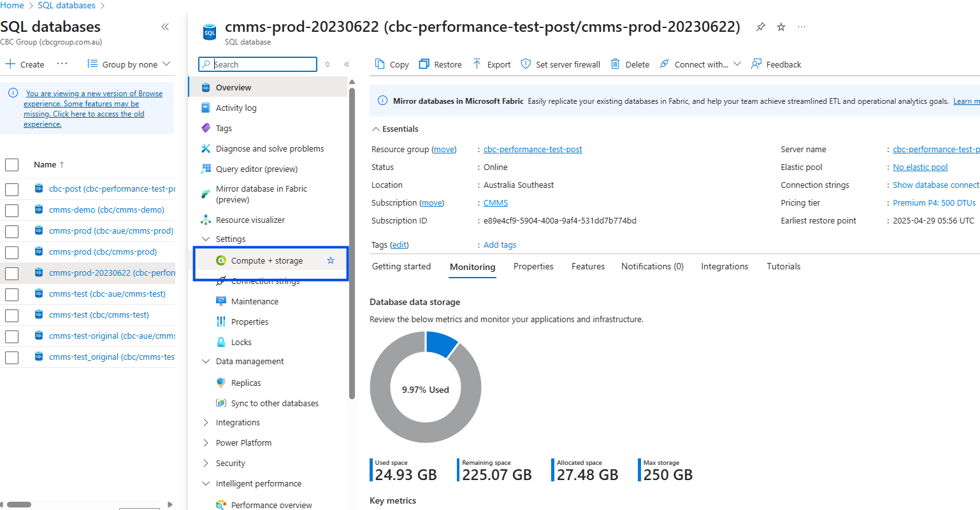Image resolution: width=980 pixels, height=510 pixels.
Task: Open the cbc-performance-test-post resource group link
Action: [x=533, y=150]
